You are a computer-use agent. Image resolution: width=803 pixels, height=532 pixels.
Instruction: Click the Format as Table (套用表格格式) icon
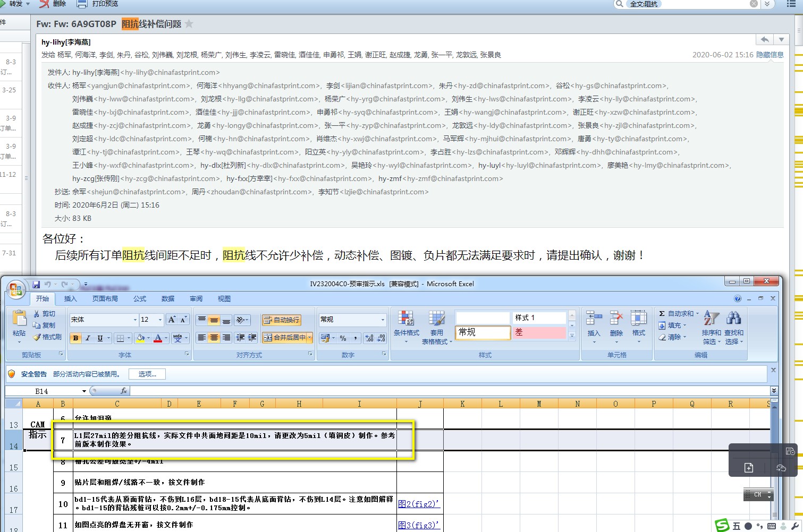coord(437,319)
